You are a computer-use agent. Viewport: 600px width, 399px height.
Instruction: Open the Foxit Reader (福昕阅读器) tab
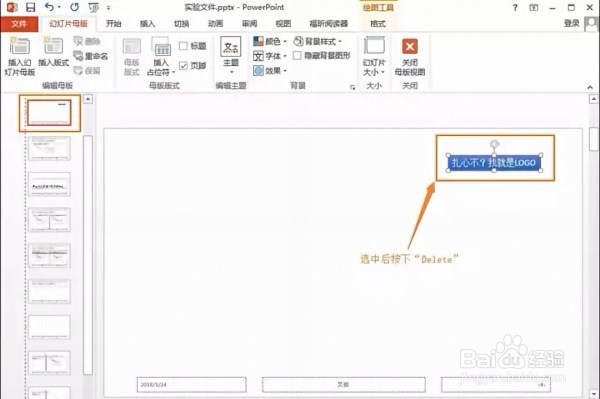pos(329,24)
